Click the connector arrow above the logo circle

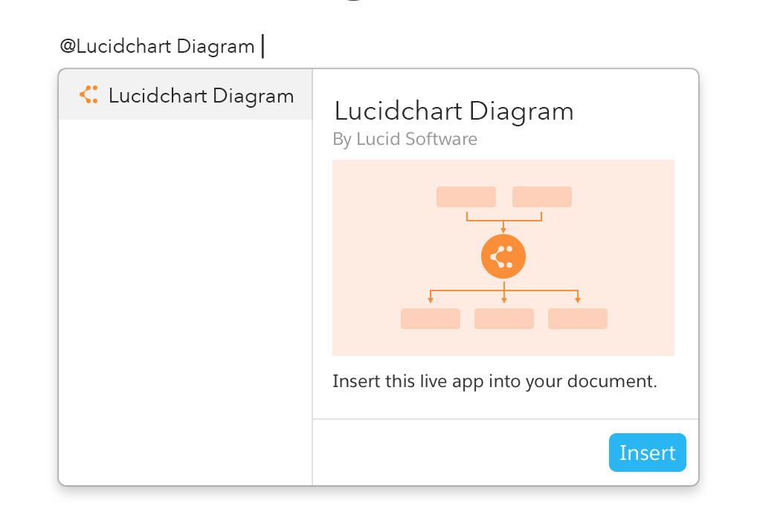tap(503, 221)
